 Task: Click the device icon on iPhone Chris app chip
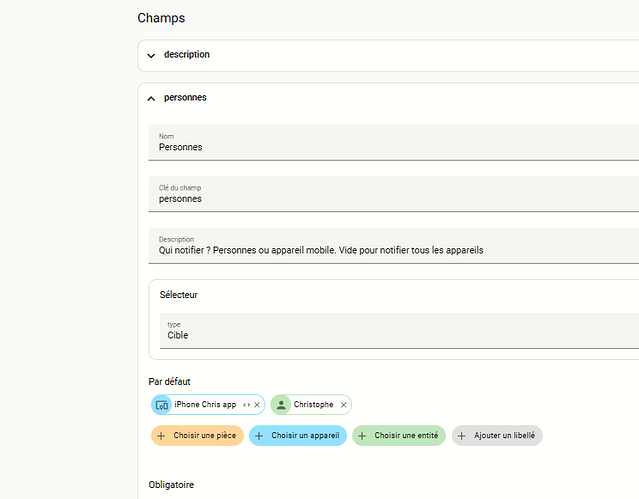tap(162, 405)
